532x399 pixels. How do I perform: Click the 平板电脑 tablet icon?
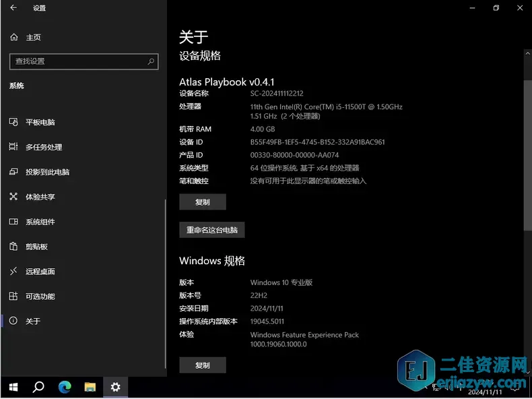(13, 122)
